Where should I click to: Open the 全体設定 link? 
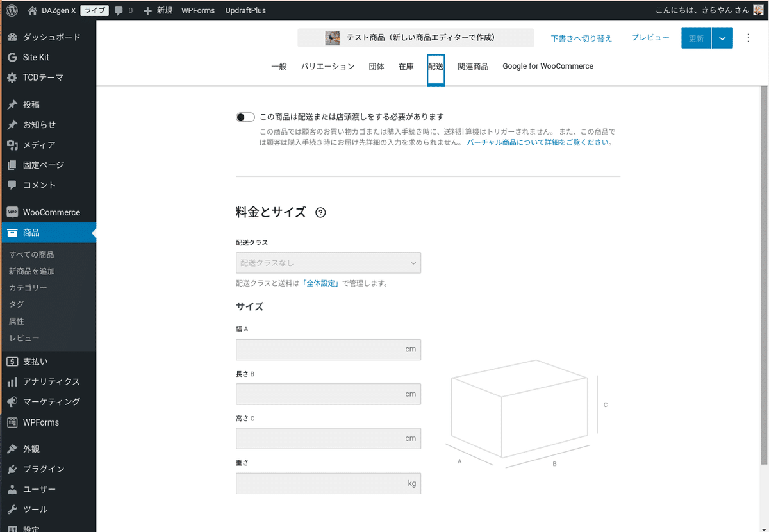(320, 283)
